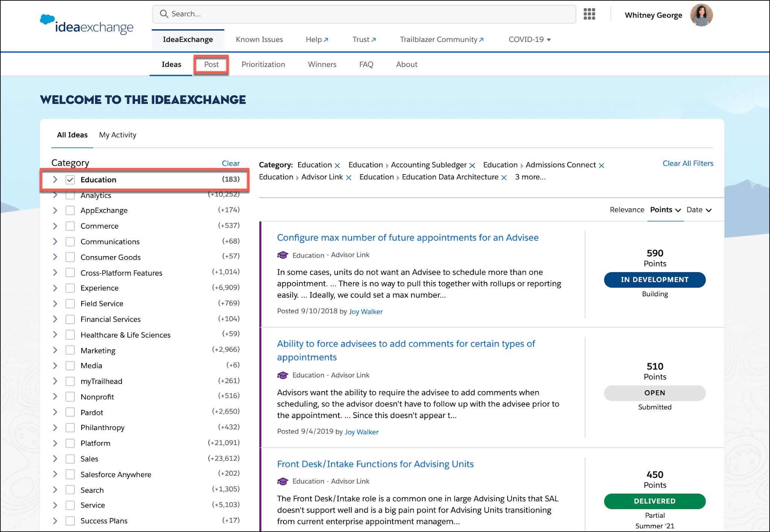Check the Marketing category checkbox
The width and height of the screenshot is (770, 532).
70,350
